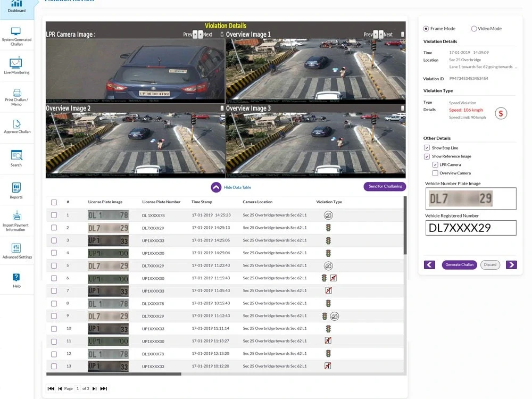Viewport: 532px width, 399px height.
Task: Click the page number input box
Action: pos(78,388)
